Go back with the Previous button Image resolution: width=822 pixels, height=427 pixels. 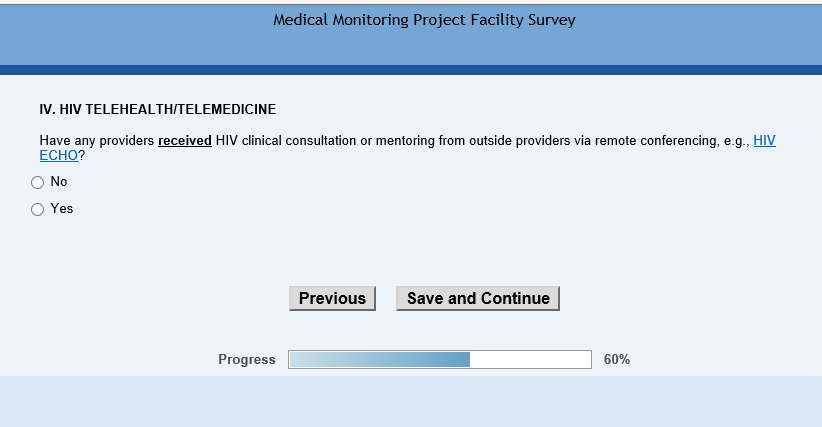332,298
